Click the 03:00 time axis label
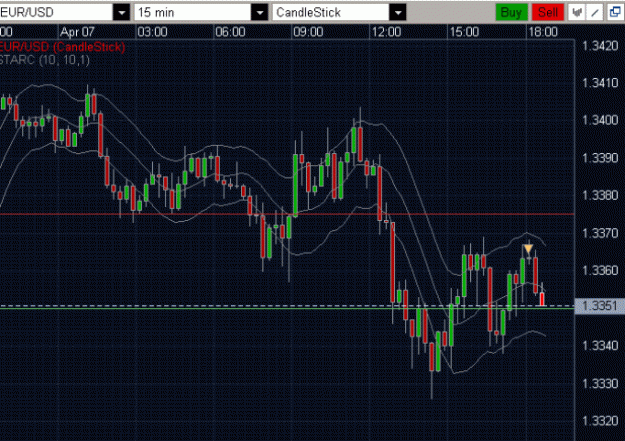The height and width of the screenshot is (441, 625). point(152,32)
